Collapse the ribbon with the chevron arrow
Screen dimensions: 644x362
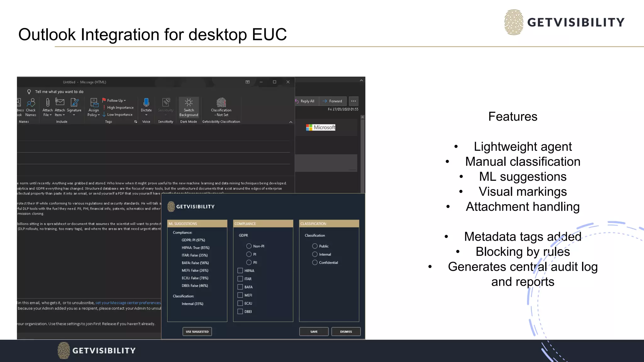291,122
